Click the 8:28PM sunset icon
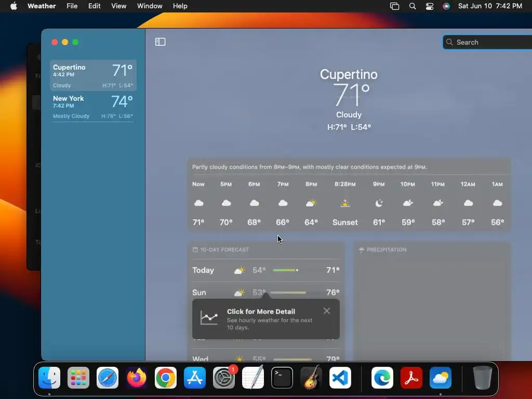 coord(345,203)
